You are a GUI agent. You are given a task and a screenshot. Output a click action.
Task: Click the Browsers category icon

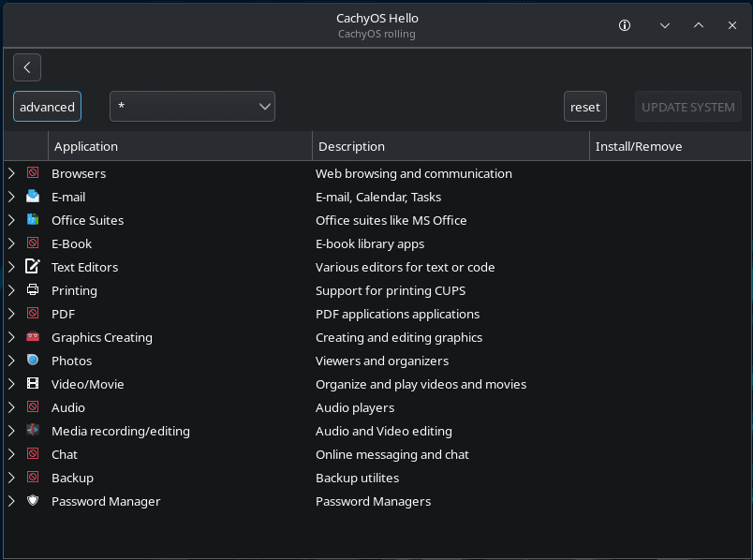(32, 173)
